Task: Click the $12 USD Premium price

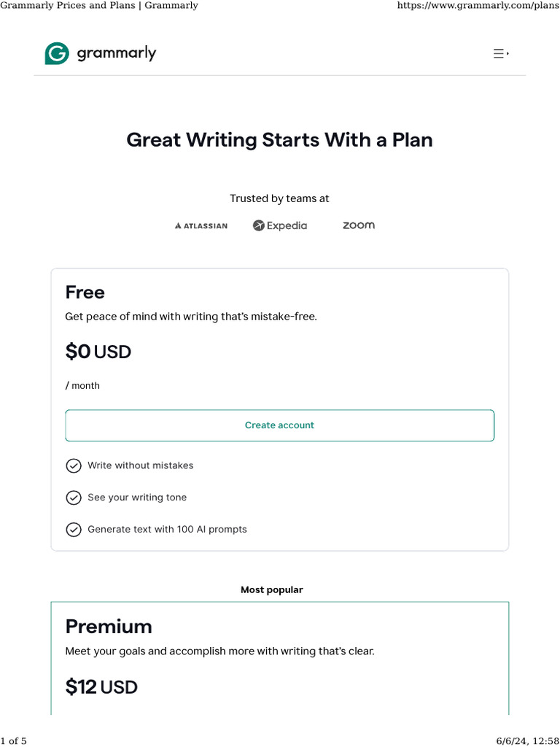Action: tap(101, 686)
